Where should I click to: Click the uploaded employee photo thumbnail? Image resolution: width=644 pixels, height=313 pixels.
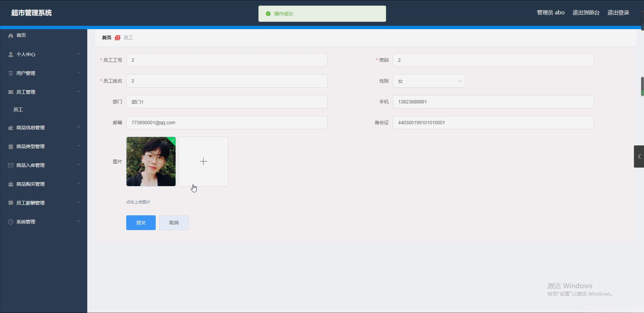[151, 162]
